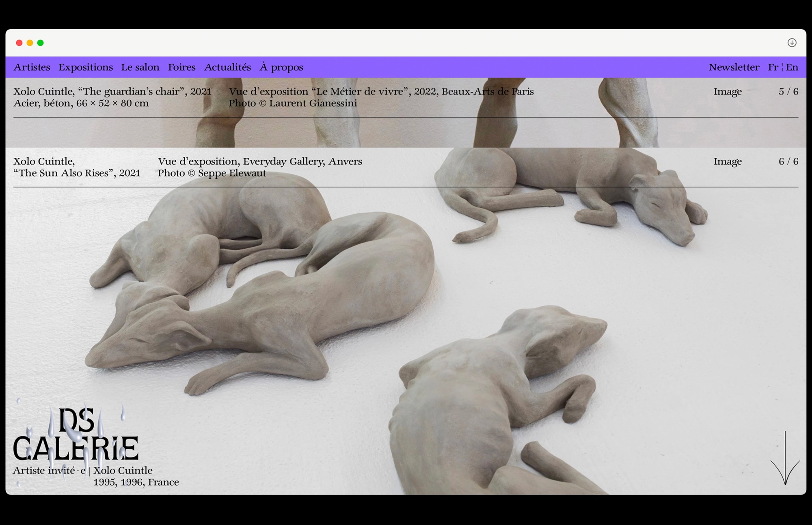This screenshot has width=812, height=525.
Task: Subscribe via the Newsletter link
Action: [x=734, y=67]
